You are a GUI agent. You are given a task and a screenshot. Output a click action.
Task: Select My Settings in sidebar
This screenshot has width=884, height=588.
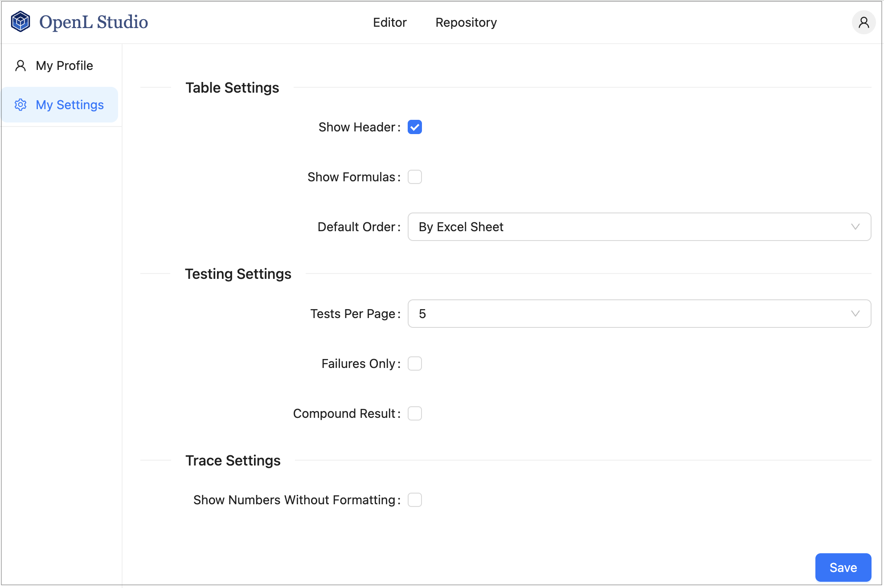click(70, 105)
